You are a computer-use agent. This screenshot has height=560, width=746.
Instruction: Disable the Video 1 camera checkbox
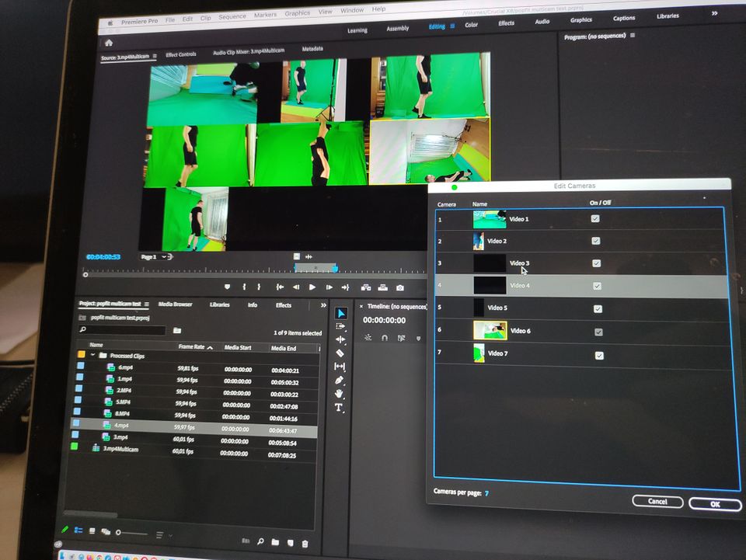pos(595,219)
